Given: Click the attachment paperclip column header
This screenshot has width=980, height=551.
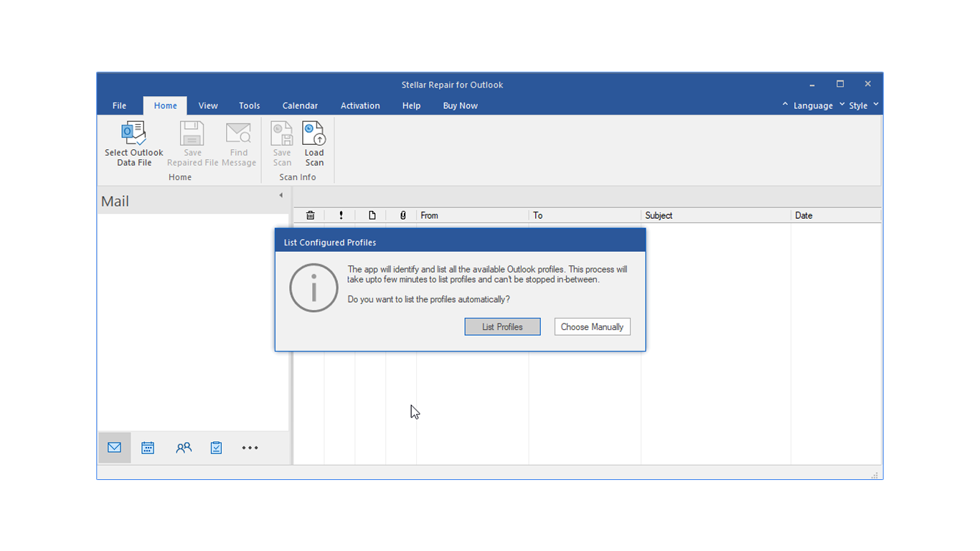Looking at the screenshot, I should pyautogui.click(x=402, y=215).
